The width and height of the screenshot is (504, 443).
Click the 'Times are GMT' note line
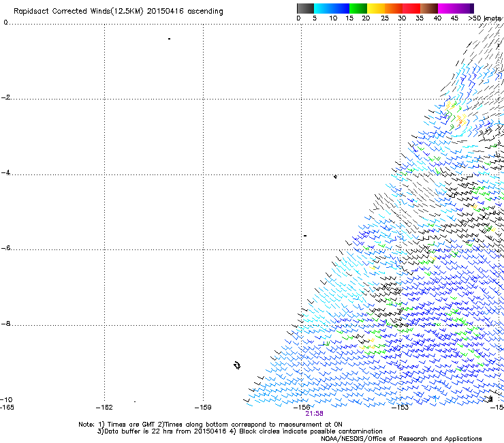(210, 425)
